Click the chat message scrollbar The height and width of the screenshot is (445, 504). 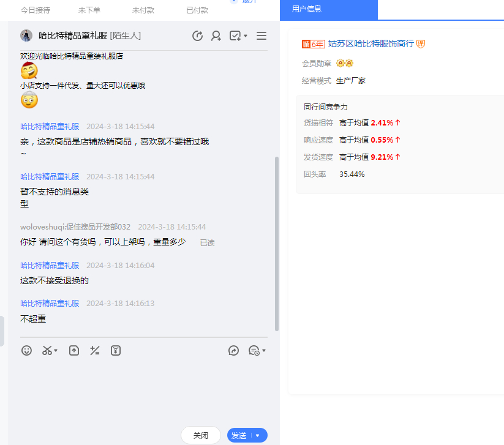(x=276, y=245)
